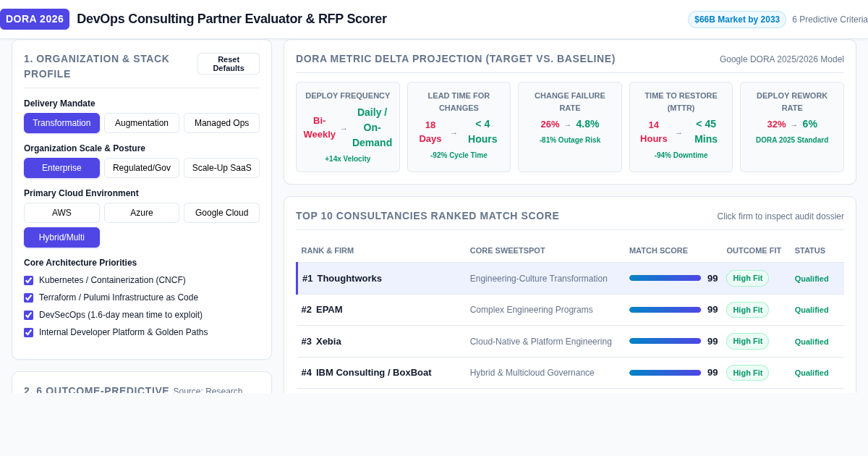Click Engineering-Culture Transformation sweetspot text
Screen dimensions: 868x456
tap(539, 279)
